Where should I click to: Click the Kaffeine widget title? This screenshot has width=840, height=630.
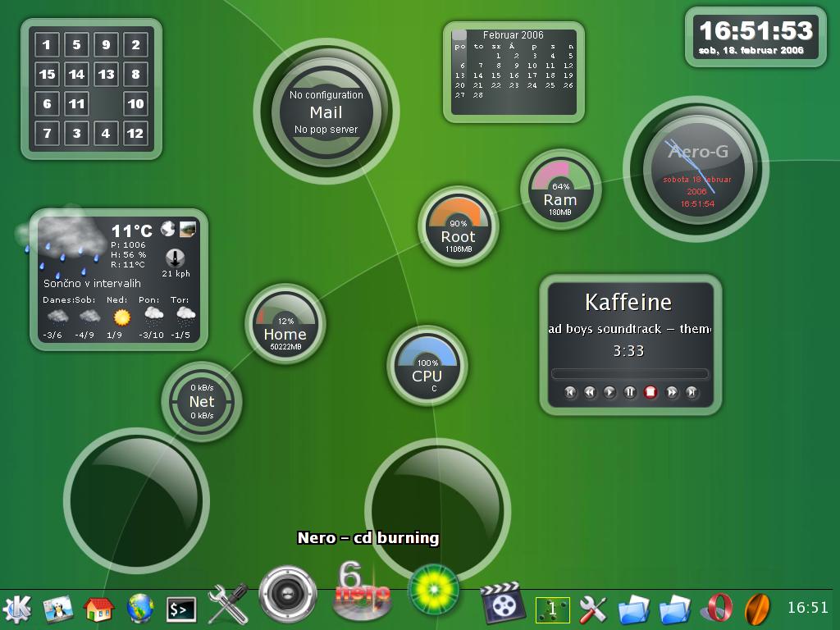tap(628, 302)
